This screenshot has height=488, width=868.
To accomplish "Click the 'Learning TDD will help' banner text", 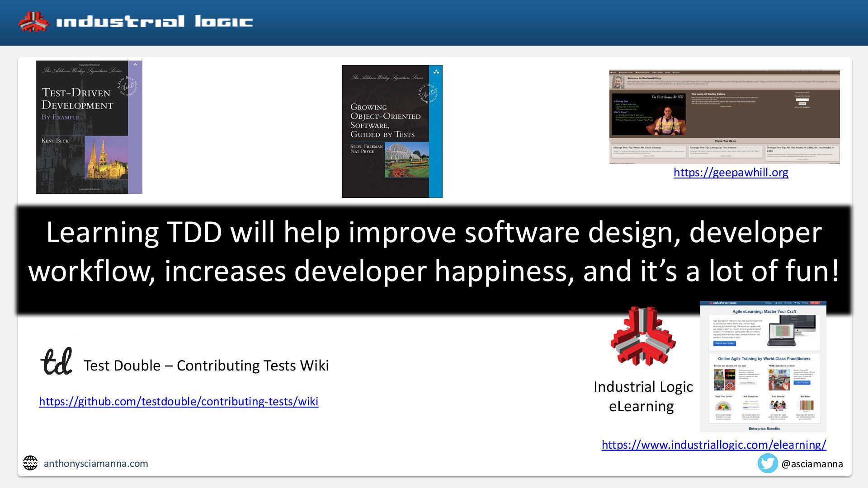I will (x=434, y=251).
